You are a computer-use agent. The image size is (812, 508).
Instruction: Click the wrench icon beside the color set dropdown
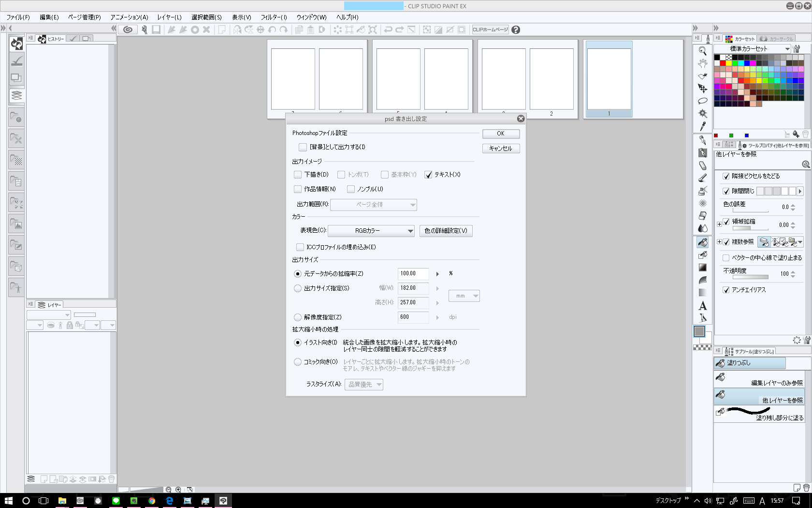point(797,49)
